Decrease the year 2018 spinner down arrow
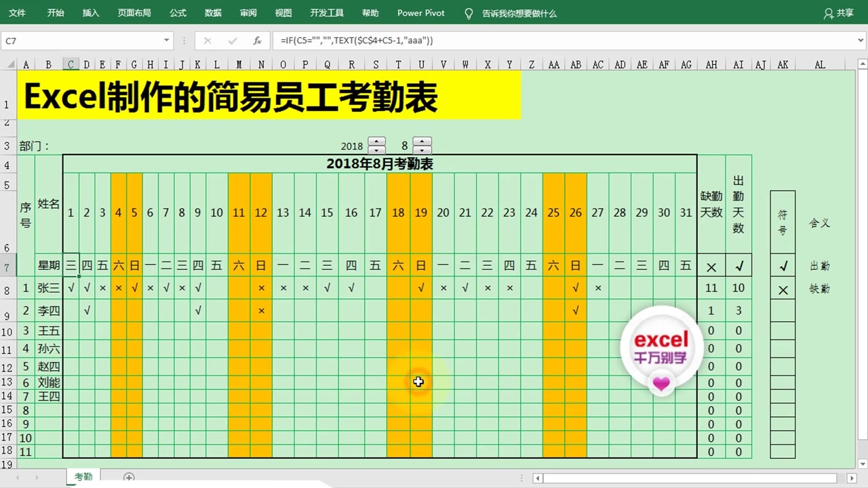The image size is (868, 488). point(376,150)
